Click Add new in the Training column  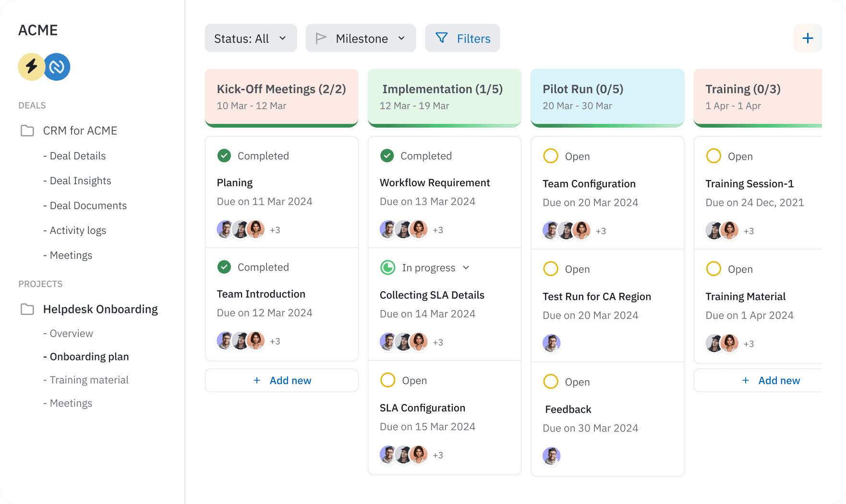coord(771,380)
